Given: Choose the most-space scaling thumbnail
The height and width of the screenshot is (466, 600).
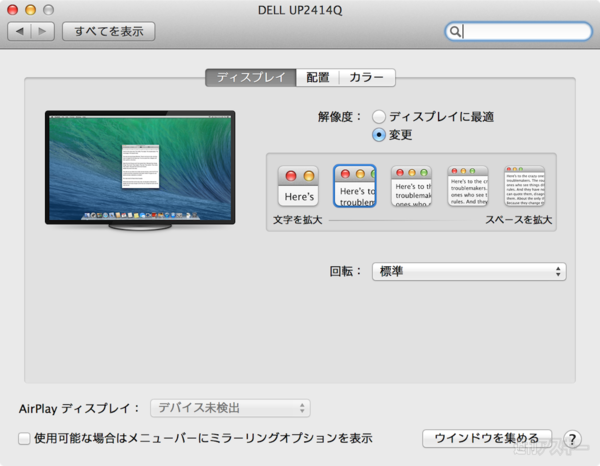Looking at the screenshot, I should tap(525, 186).
